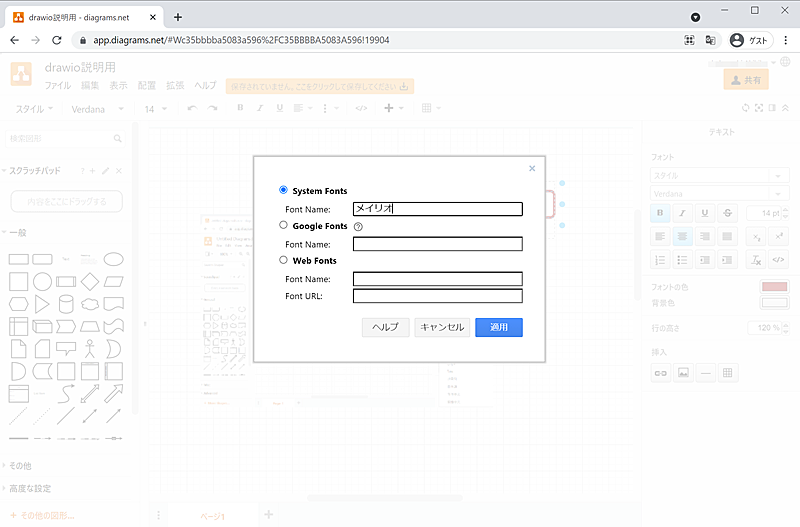Close the font dialog with the X icon
The image size is (800, 527).
(532, 169)
